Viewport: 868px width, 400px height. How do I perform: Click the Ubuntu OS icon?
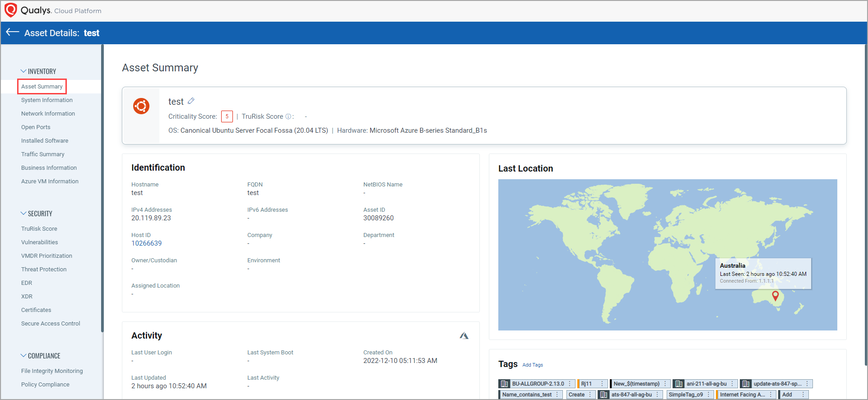(141, 106)
